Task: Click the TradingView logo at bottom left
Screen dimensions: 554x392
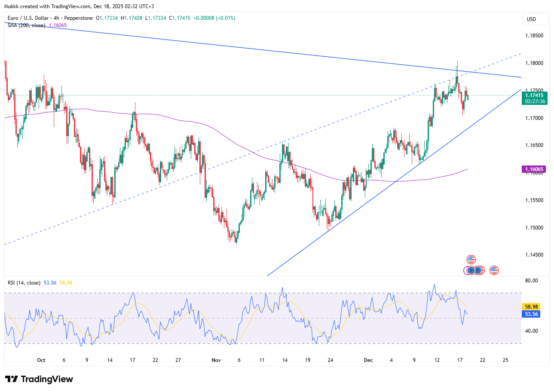Action: coord(39,379)
